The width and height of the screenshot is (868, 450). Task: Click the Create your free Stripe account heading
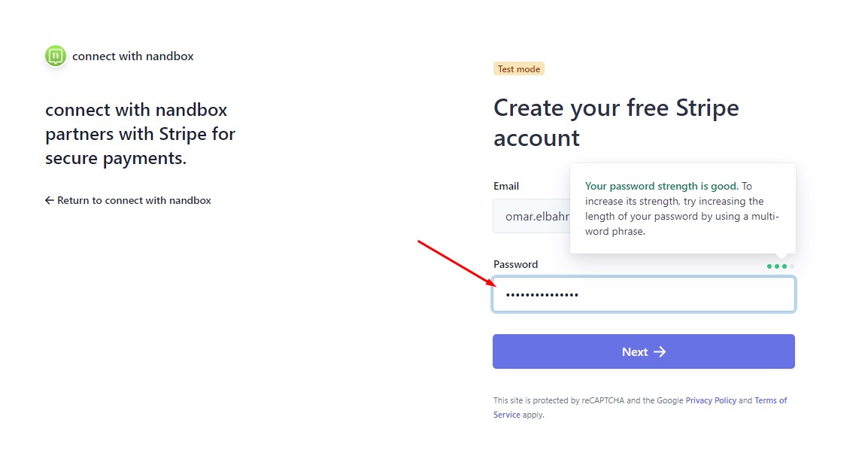pyautogui.click(x=616, y=123)
